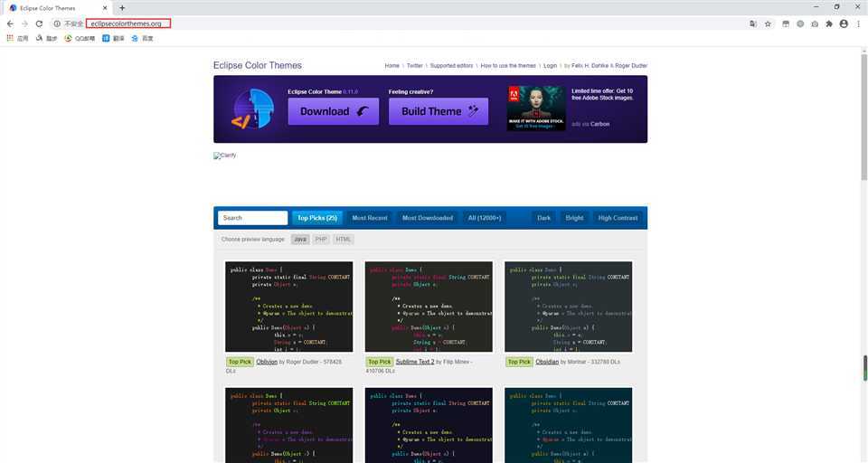Viewport: 868px width, 463px height.
Task: Click the Adobe Stock offer text
Action: (602, 94)
